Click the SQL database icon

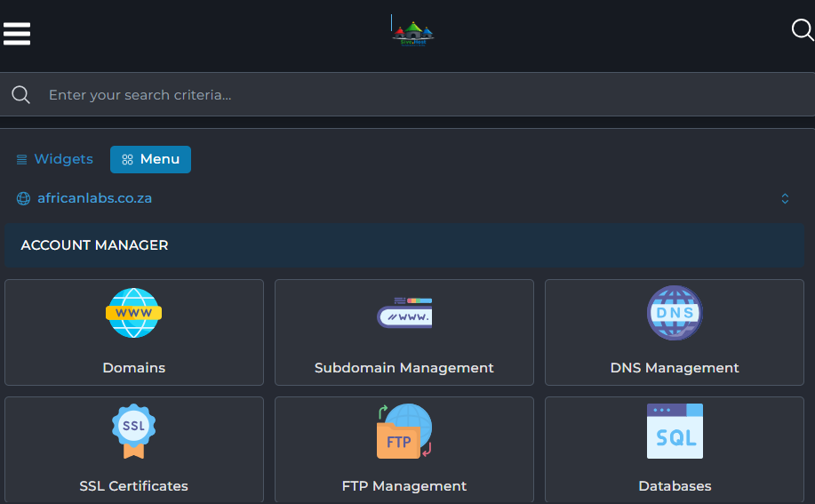click(675, 431)
